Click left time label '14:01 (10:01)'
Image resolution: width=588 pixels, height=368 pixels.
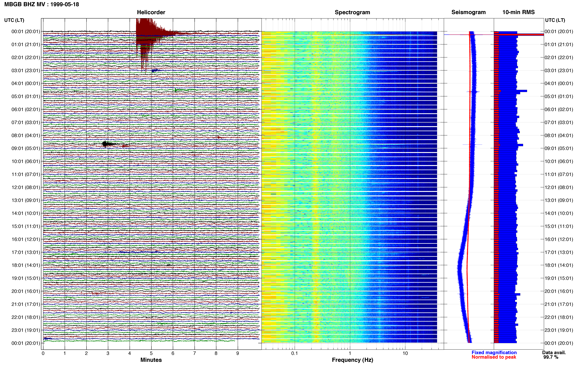click(26, 213)
